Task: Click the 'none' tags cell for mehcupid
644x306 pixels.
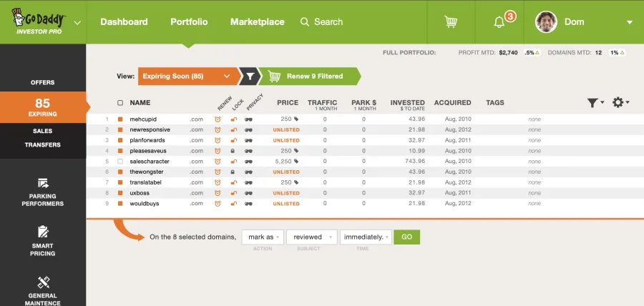Action: (x=535, y=119)
